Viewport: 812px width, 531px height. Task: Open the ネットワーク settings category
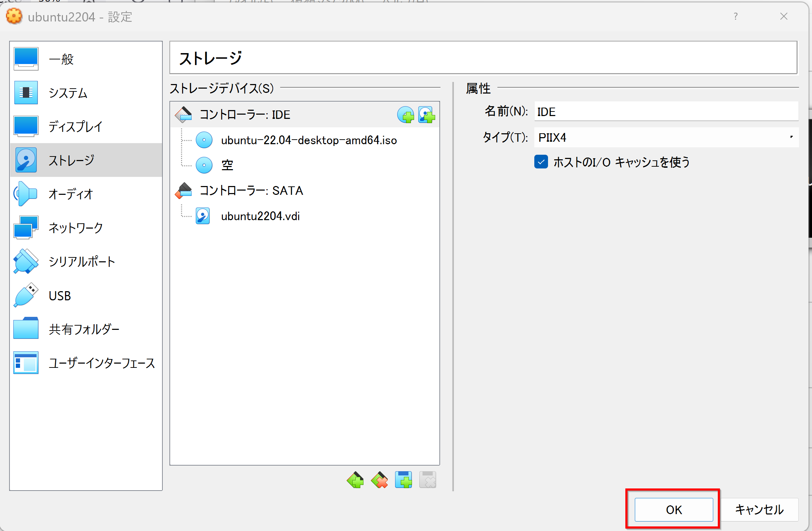pyautogui.click(x=86, y=228)
